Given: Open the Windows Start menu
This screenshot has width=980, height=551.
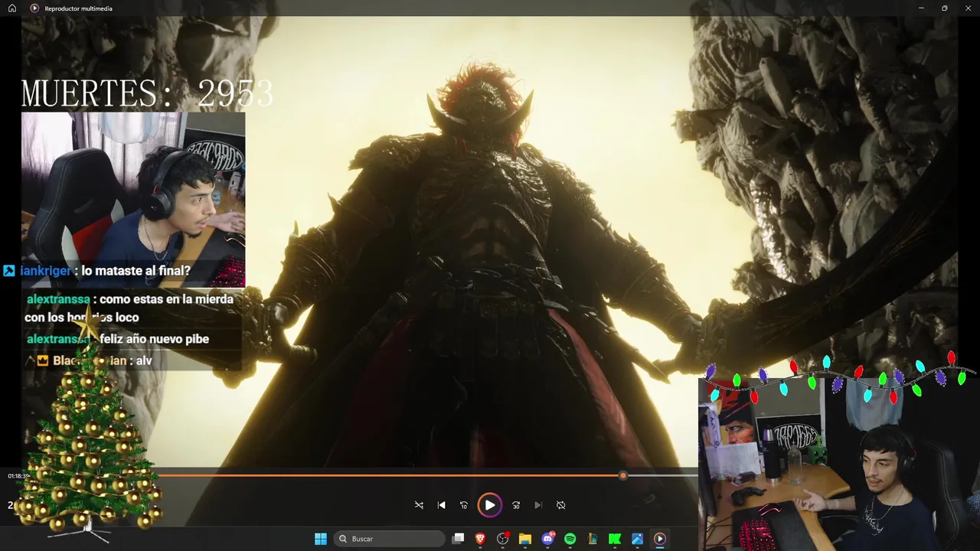Looking at the screenshot, I should pos(321,539).
